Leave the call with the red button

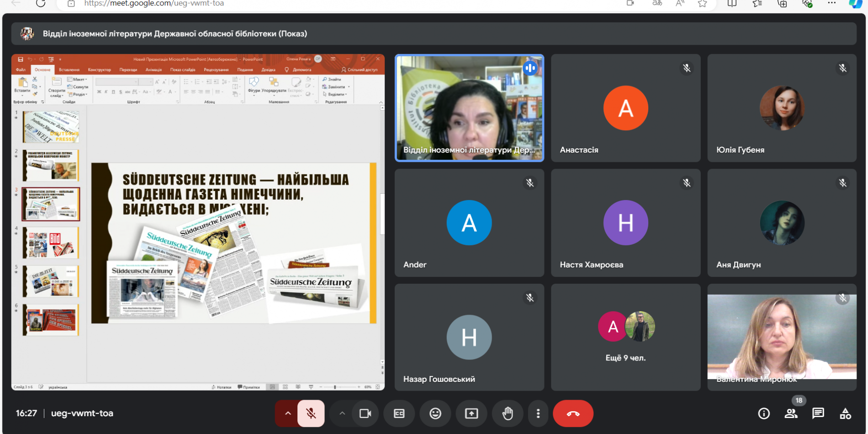point(573,413)
